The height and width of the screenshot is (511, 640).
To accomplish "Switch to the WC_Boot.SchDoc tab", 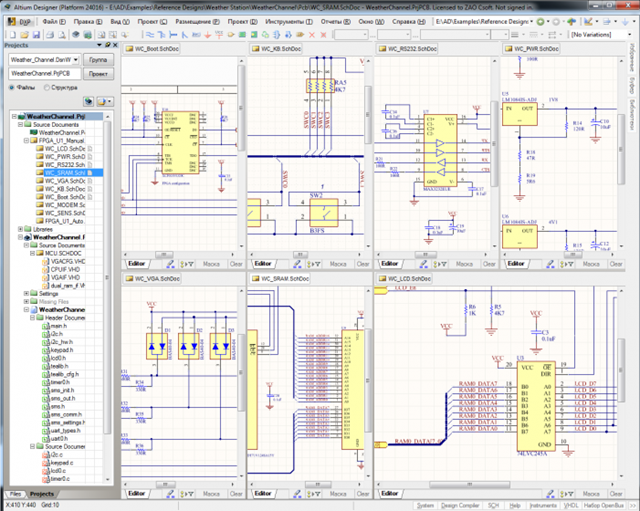I will [152, 49].
